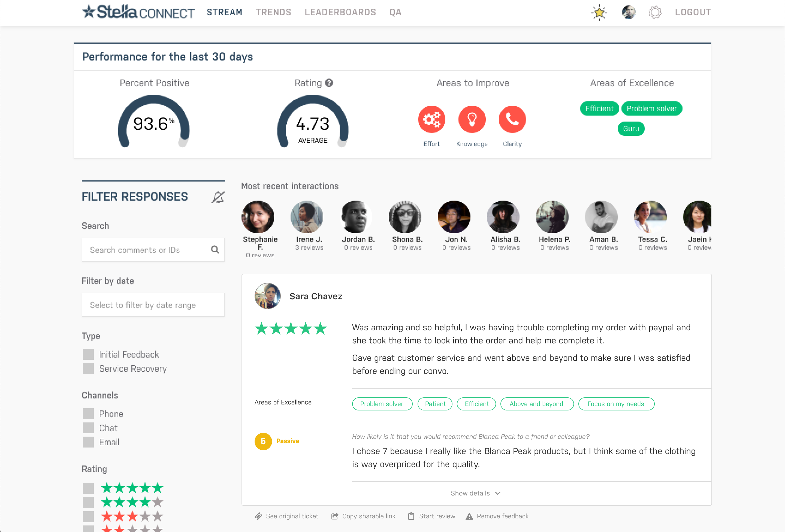Switch to the TRENDS tab
Viewport: 785px width, 532px height.
click(x=274, y=12)
